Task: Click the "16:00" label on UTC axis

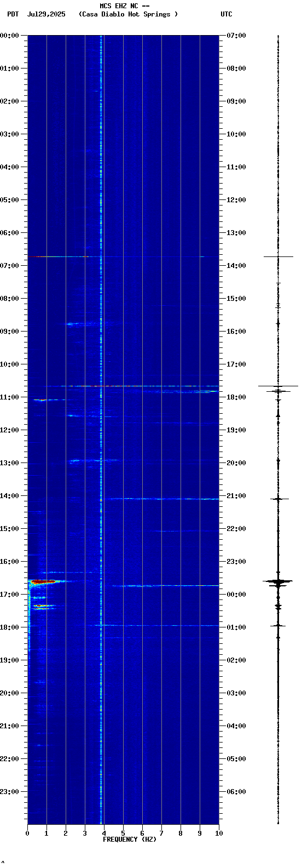Action: [x=236, y=332]
